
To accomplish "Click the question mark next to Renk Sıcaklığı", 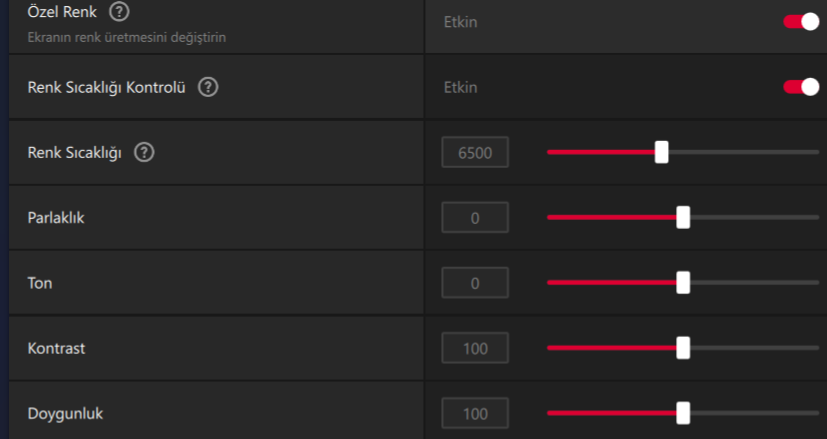I will (x=144, y=153).
